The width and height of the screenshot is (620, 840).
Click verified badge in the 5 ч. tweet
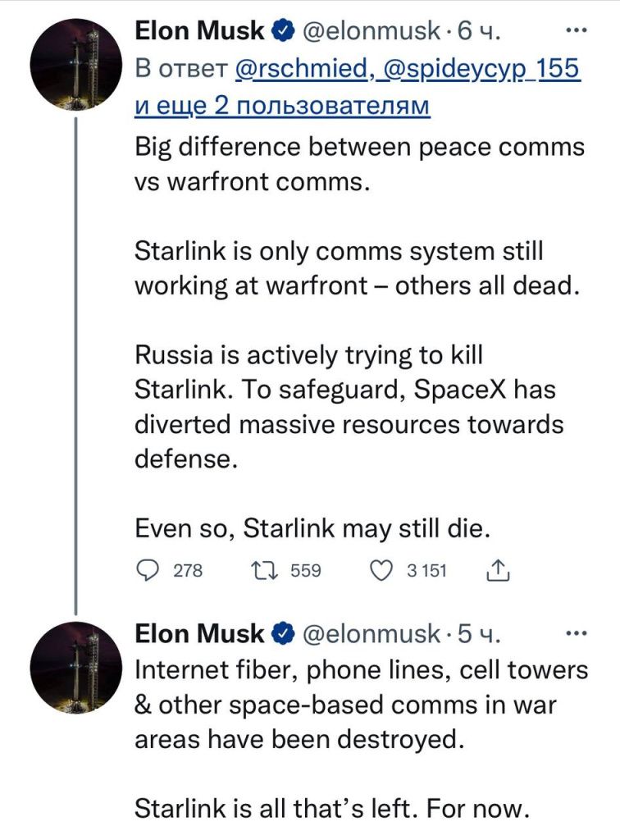284,633
